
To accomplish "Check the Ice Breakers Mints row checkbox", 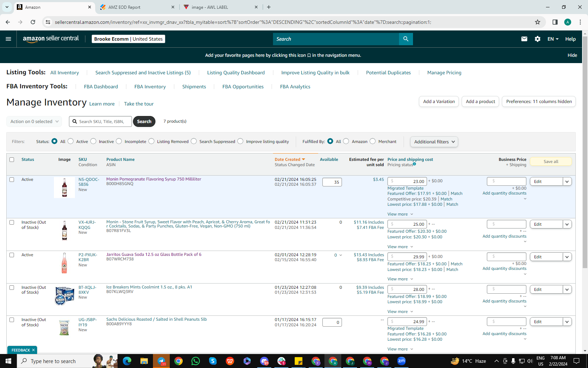I will (12, 287).
